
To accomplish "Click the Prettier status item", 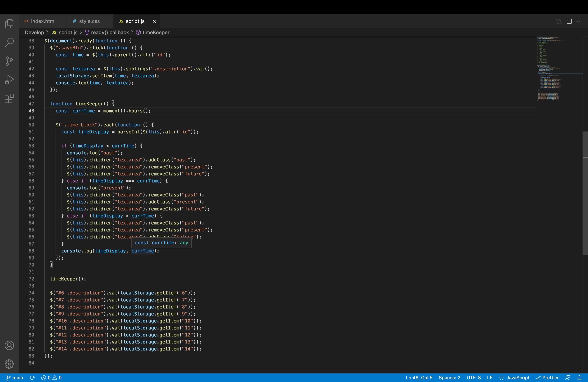I will pyautogui.click(x=547, y=378).
